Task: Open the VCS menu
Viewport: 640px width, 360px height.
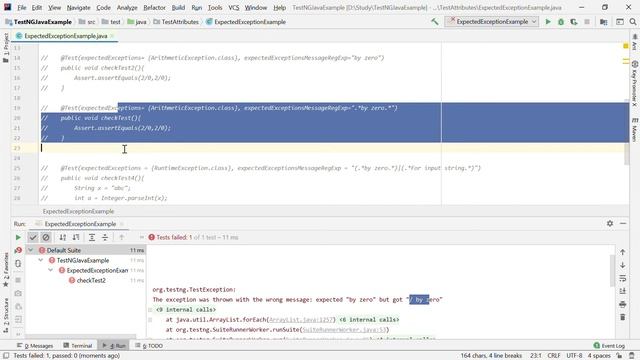Action: click(233, 7)
